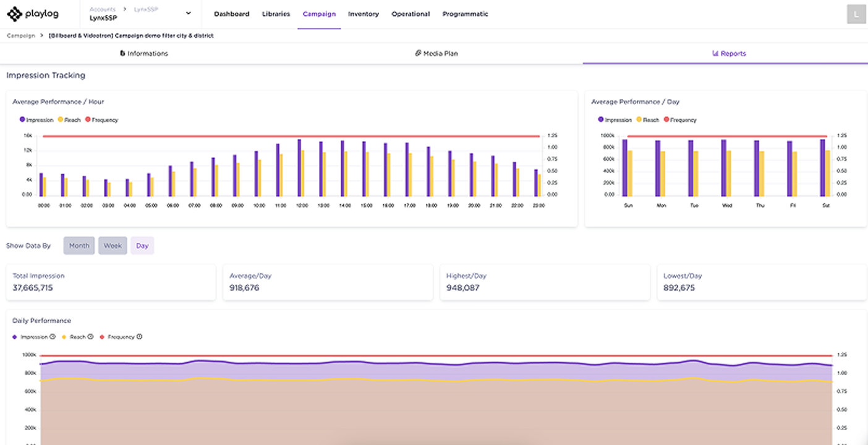The image size is (868, 445).
Task: Click the info icon next to Impression in Daily Performance
Action: click(53, 337)
